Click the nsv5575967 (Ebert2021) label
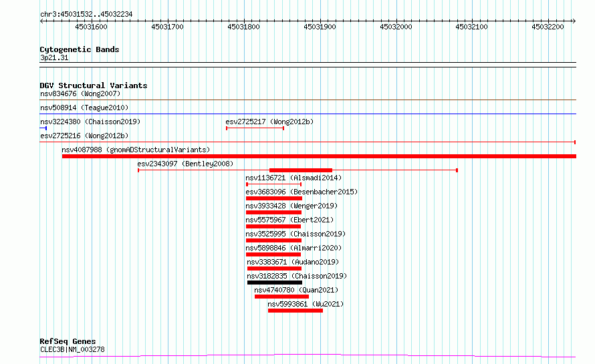 pos(289,220)
